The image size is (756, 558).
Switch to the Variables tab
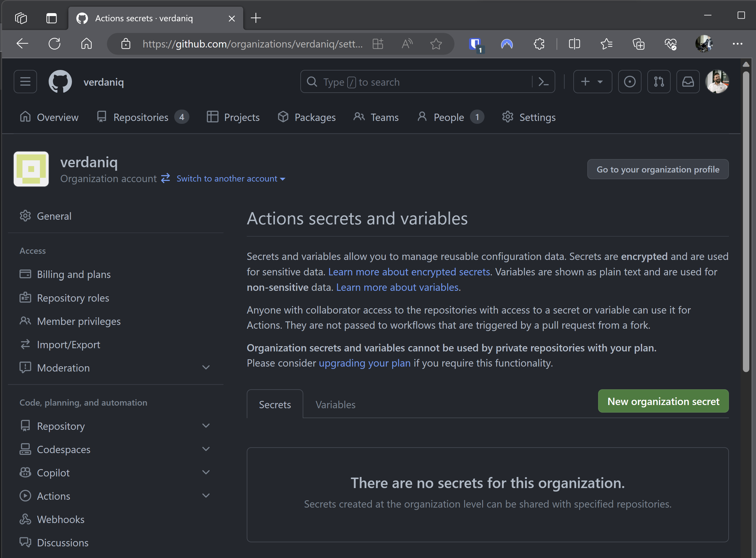click(x=335, y=405)
